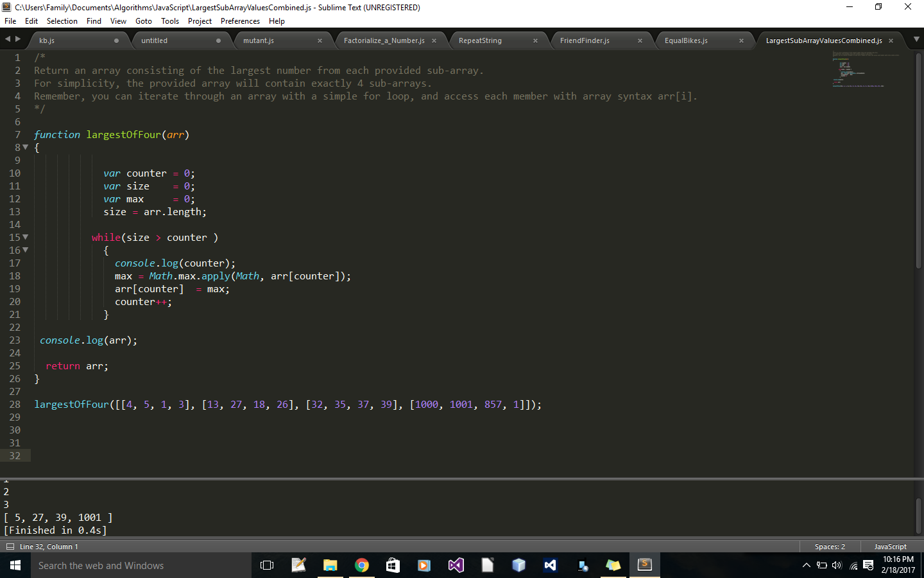
Task: Open the Spaces: 2 indentation menu
Action: (x=829, y=547)
